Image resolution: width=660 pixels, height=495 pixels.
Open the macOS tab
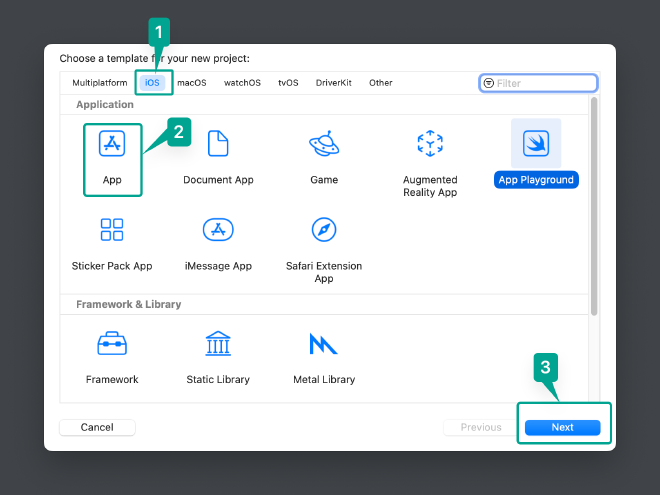pyautogui.click(x=192, y=83)
